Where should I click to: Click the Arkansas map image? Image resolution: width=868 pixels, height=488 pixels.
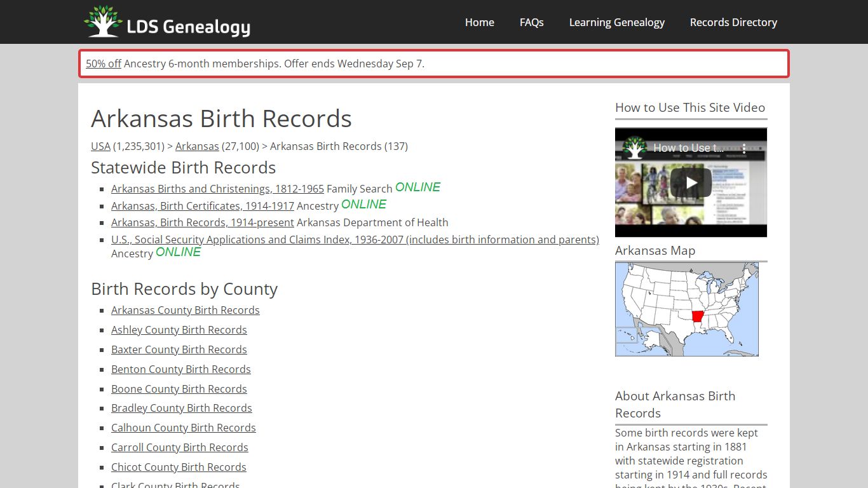tap(687, 309)
